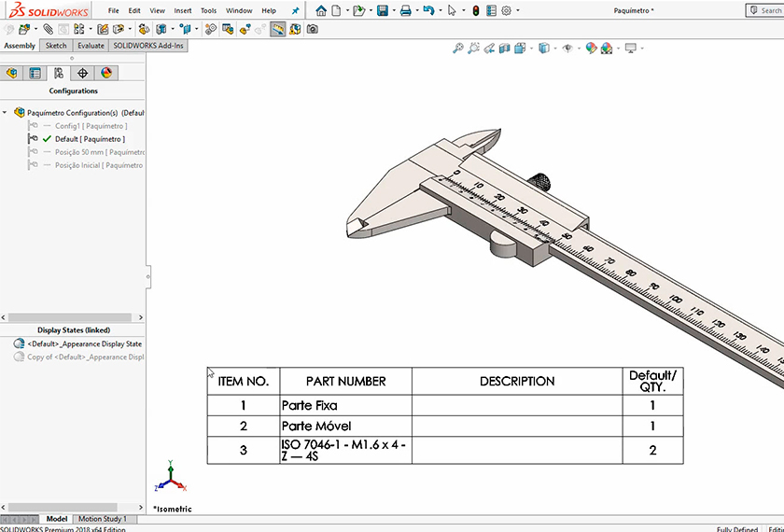Open the Hide/Show Items eye dropdown
This screenshot has height=532, width=784.
click(569, 49)
